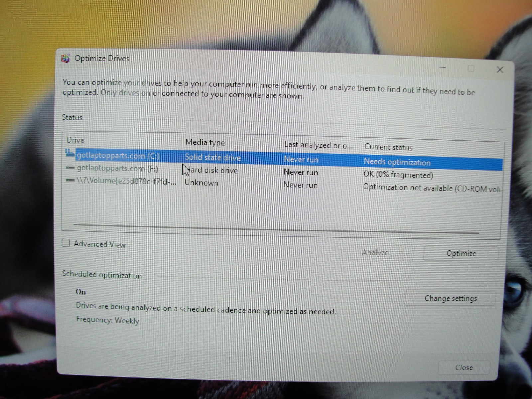Click the On scheduled optimization status

(x=81, y=292)
